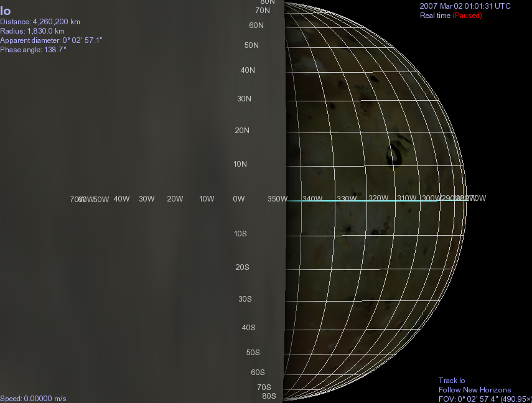532x403 pixels.
Task: Click the 60S latitude label
Action: [258, 373]
